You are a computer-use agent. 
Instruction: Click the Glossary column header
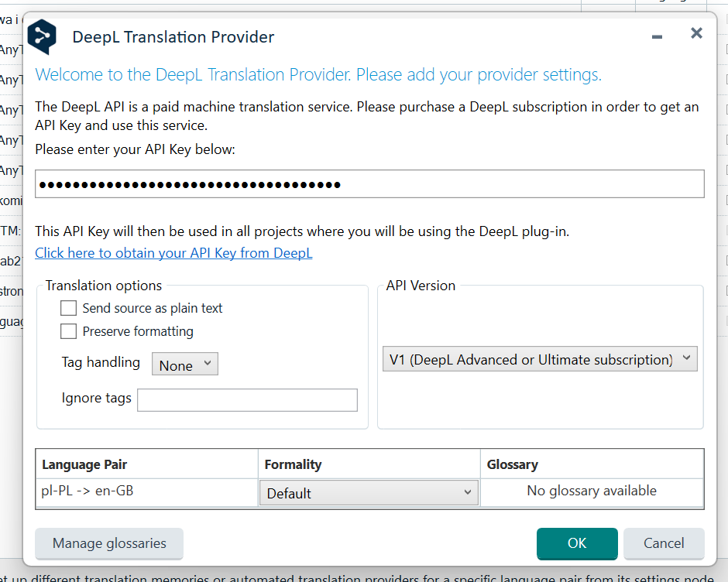click(x=513, y=464)
